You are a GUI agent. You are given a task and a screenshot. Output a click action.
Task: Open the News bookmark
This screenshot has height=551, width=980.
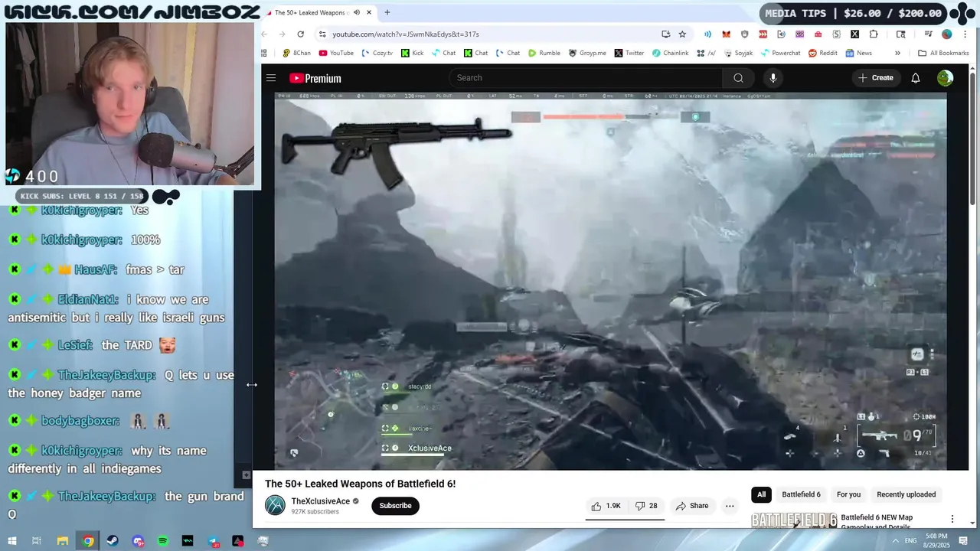tap(859, 54)
